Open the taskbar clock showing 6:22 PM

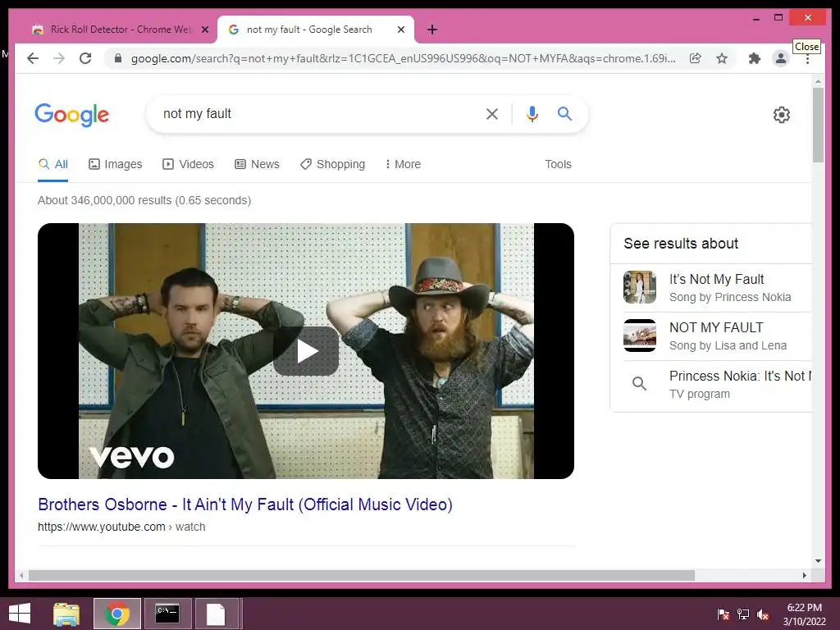[804, 614]
